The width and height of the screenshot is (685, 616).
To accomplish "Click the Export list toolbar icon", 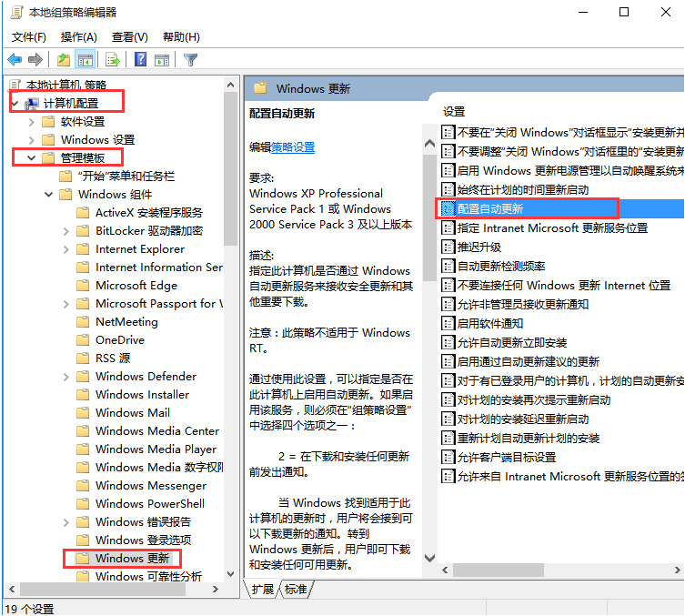I will tap(113, 60).
